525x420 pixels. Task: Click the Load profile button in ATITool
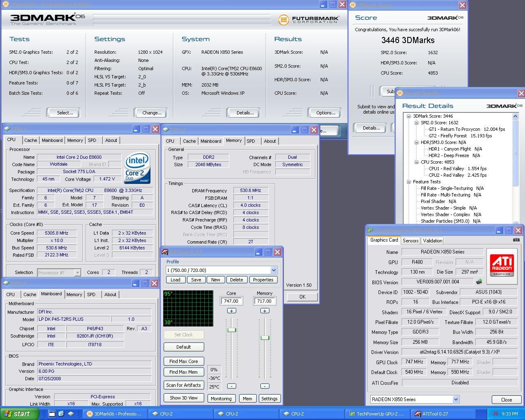[175, 280]
